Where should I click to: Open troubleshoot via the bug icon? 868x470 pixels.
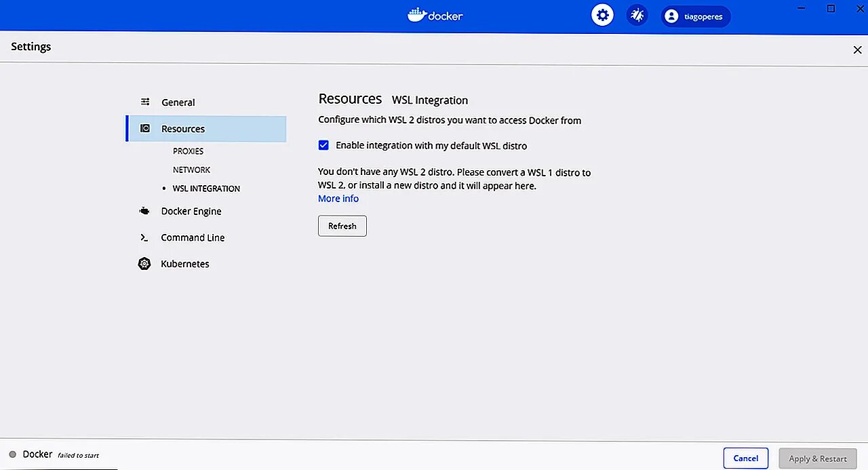637,15
